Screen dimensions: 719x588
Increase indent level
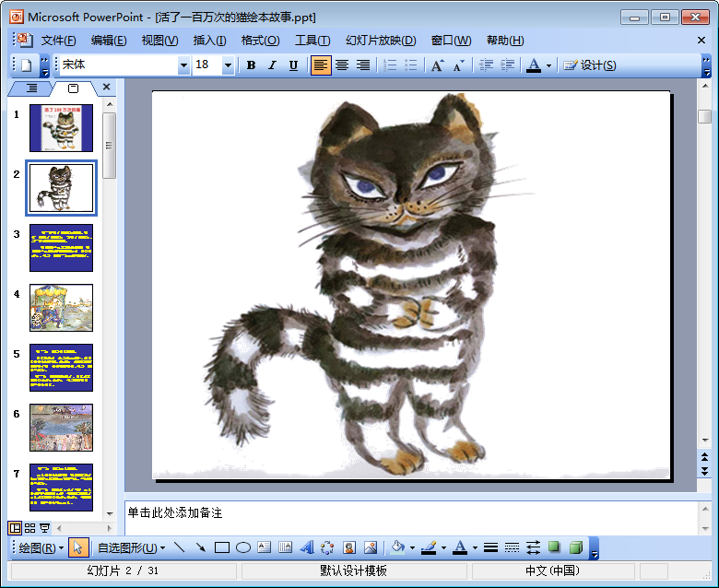(507, 65)
